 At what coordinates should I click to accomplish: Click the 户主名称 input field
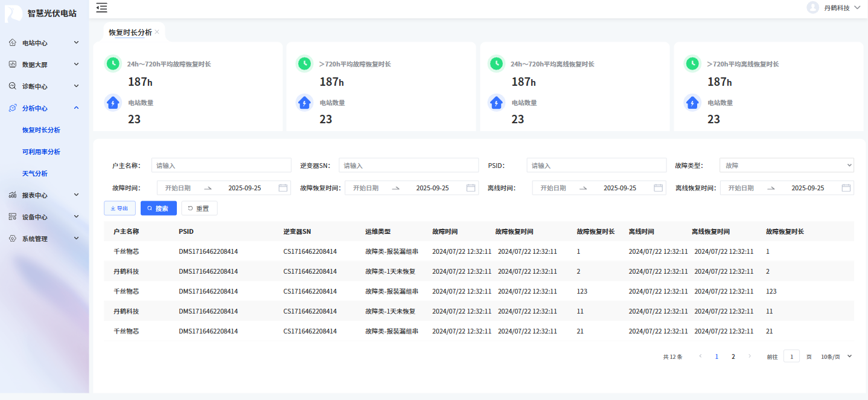[x=222, y=165]
